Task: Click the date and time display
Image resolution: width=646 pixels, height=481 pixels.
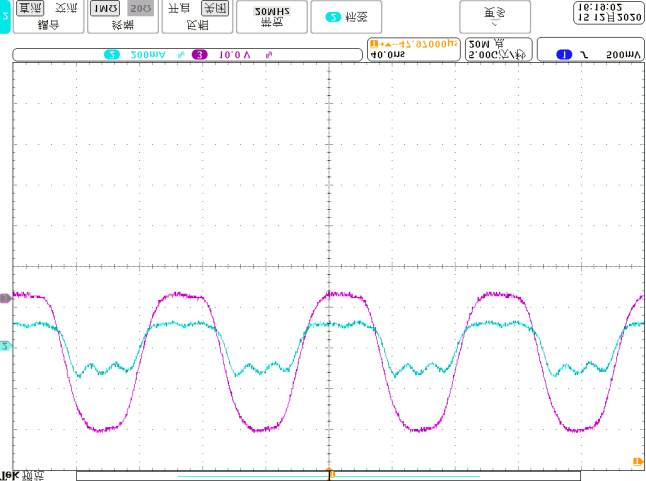Action: coord(608,12)
